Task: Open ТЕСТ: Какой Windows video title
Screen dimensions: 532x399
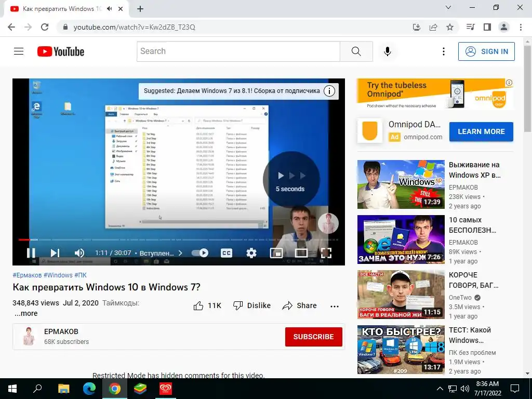Action: tap(470, 335)
